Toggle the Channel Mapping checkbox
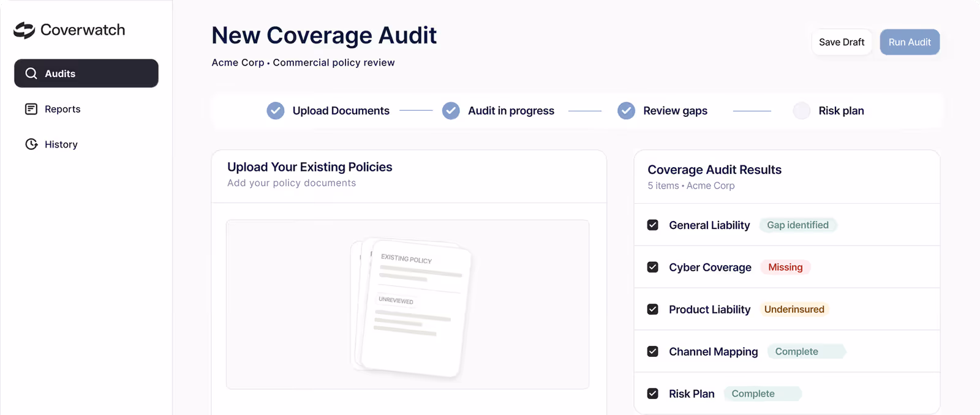Screen dimensions: 980x415 (x=653, y=352)
